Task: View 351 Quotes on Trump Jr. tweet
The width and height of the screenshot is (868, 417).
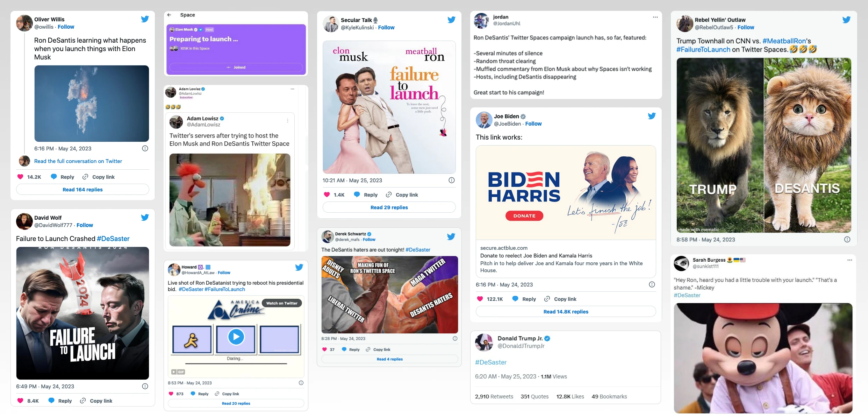Action: click(x=535, y=396)
